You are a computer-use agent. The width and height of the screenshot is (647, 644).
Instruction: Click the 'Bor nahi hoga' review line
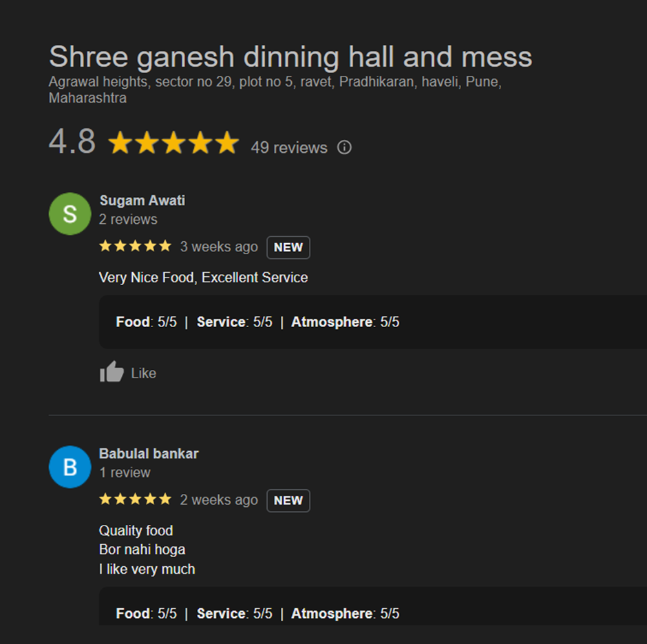(142, 550)
